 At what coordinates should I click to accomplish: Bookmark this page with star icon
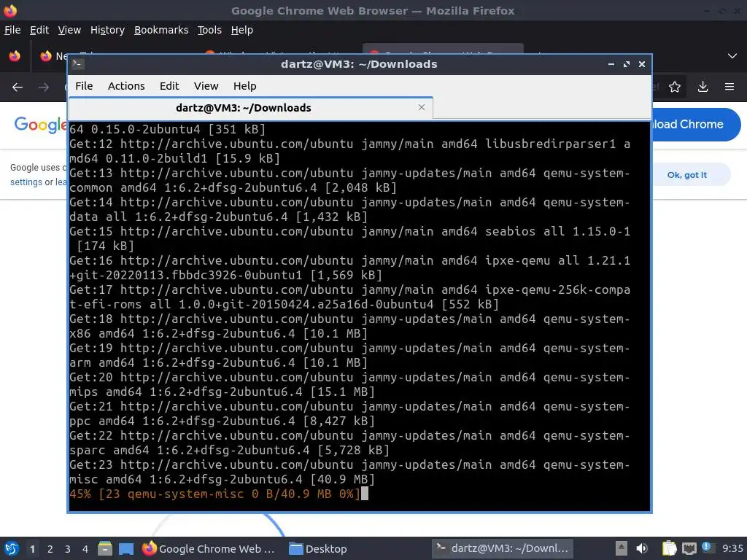tap(675, 87)
